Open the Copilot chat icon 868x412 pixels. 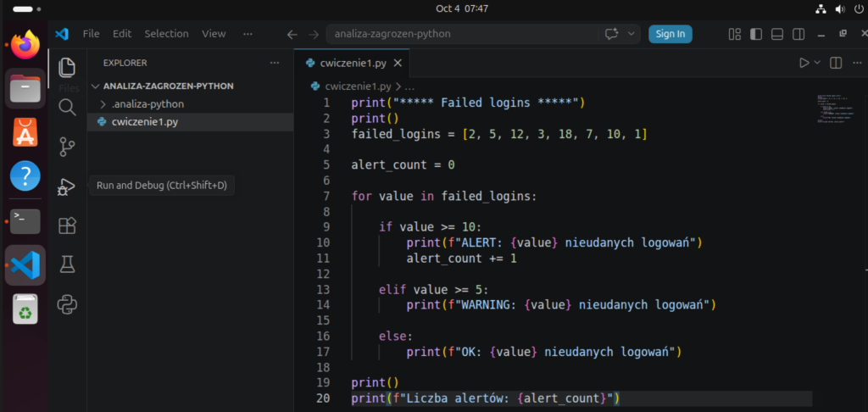coord(611,34)
